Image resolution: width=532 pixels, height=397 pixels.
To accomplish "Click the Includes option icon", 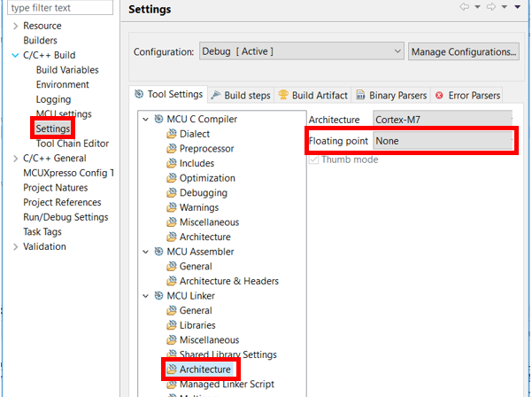I will [172, 163].
